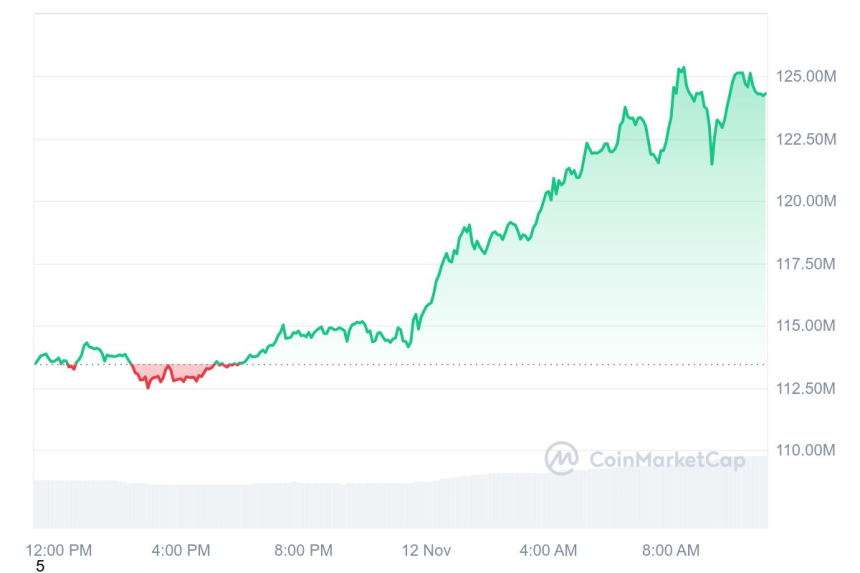Click the gray volume bars area
Screen dimensions: 860x573
click(x=400, y=503)
